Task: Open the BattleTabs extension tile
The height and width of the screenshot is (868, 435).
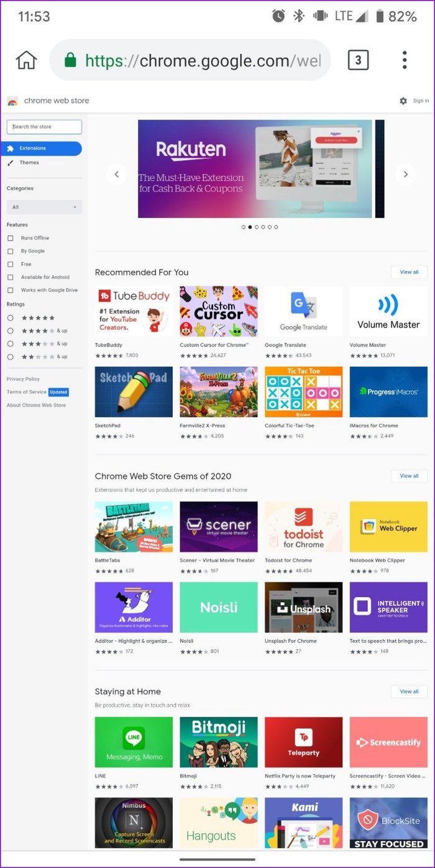Action: click(x=134, y=526)
